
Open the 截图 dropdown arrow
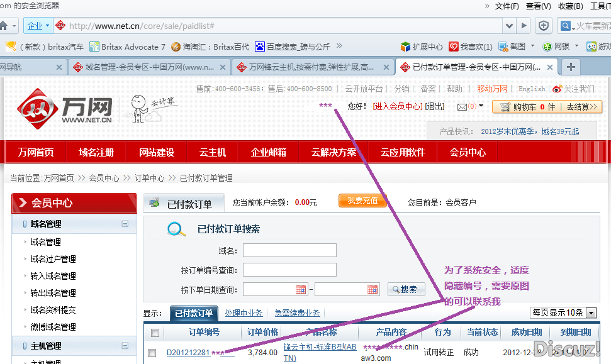coord(533,46)
